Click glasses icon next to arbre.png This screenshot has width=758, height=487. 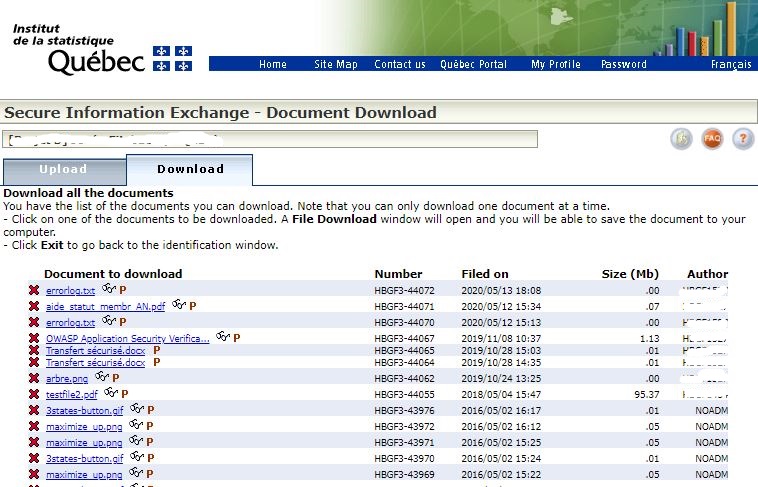point(102,377)
